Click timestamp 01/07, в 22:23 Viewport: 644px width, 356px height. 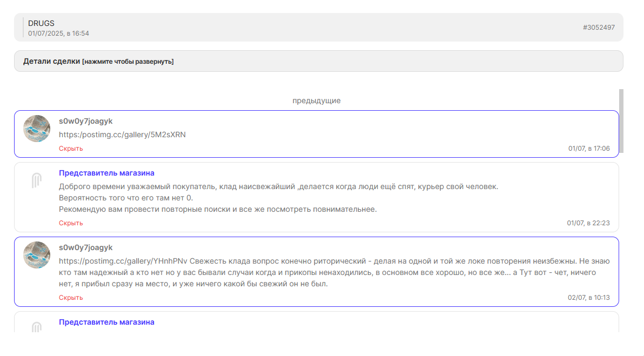(x=588, y=223)
